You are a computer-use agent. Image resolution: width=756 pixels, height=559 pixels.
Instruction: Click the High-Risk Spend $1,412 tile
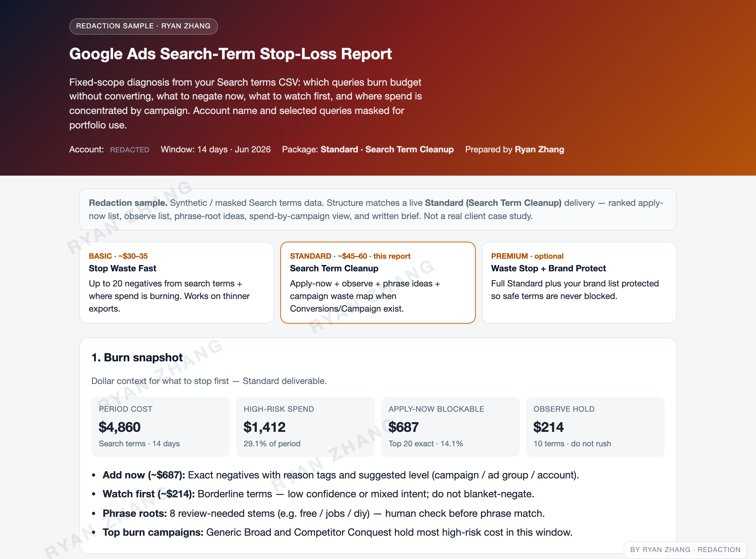tap(305, 427)
